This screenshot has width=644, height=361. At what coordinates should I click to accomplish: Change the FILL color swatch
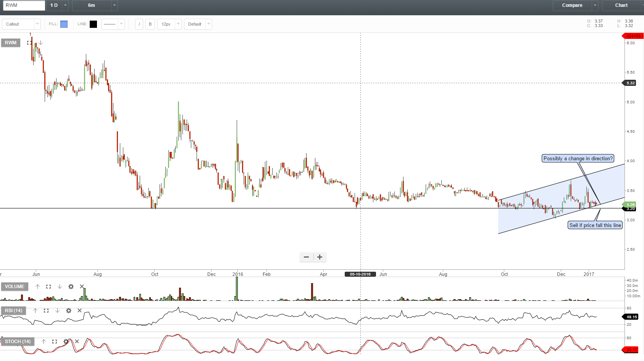64,24
